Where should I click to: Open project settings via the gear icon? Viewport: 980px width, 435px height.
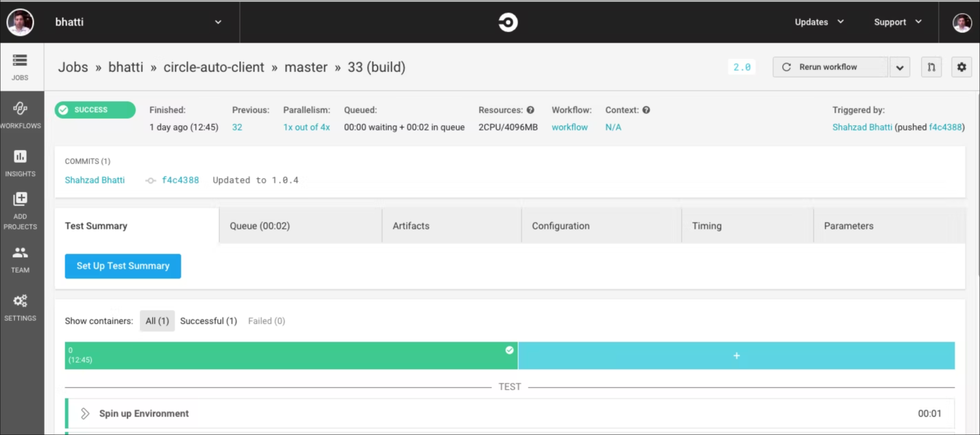click(x=961, y=67)
